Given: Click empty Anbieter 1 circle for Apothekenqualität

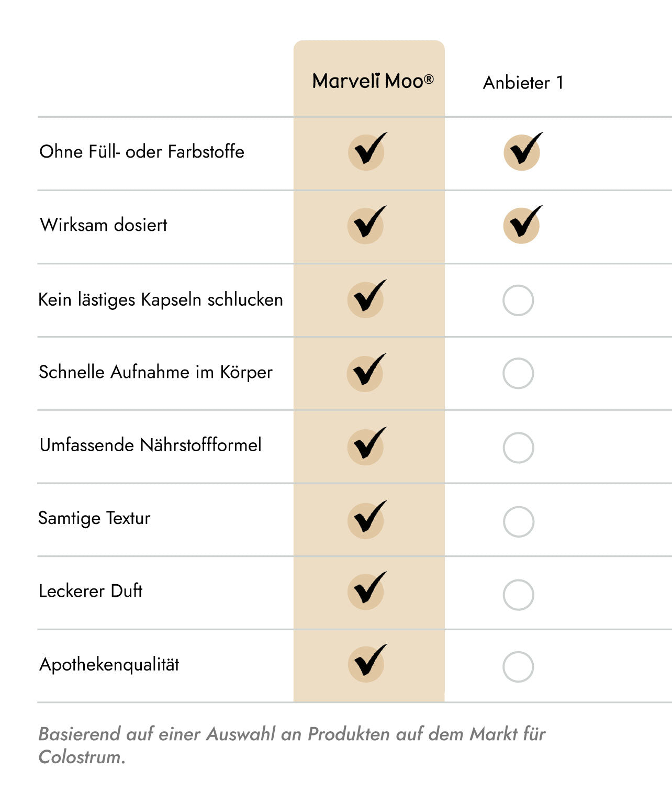Looking at the screenshot, I should click(518, 667).
